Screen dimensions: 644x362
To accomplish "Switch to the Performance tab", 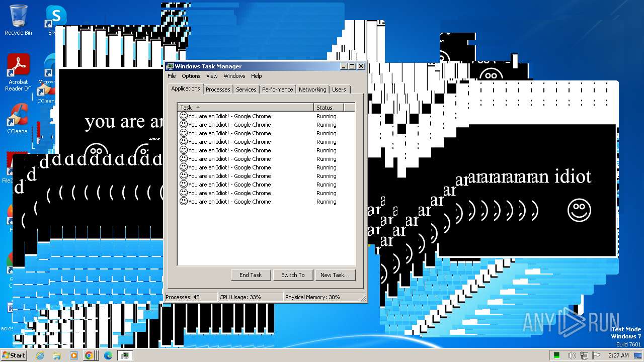I will (x=277, y=89).
